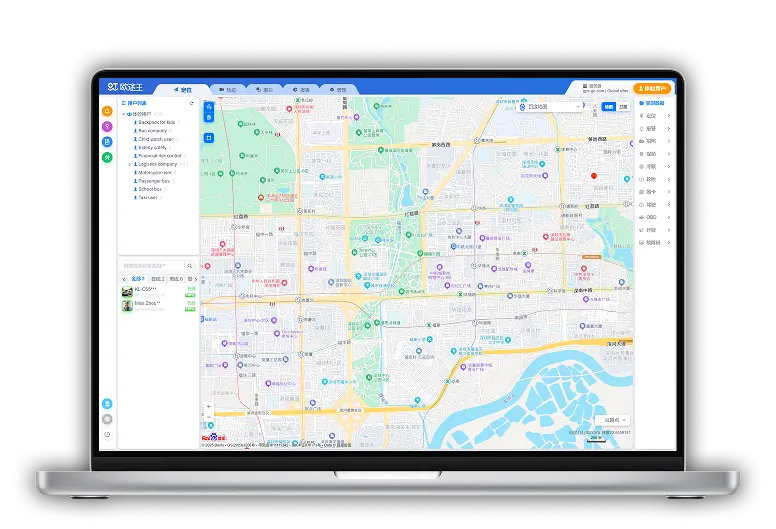The height and width of the screenshot is (529, 776).
Task: Click the green battery badge on the Miss Zhou row
Action: [190, 309]
